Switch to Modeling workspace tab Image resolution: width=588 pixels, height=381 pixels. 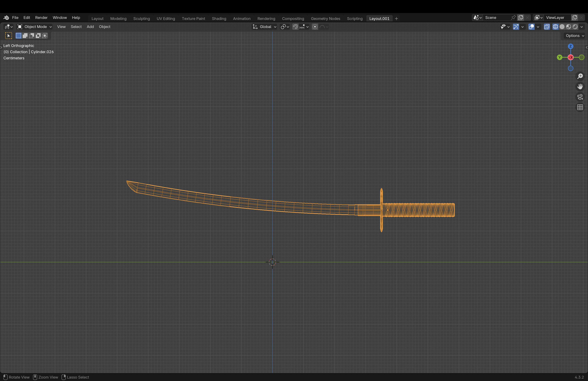pyautogui.click(x=118, y=19)
